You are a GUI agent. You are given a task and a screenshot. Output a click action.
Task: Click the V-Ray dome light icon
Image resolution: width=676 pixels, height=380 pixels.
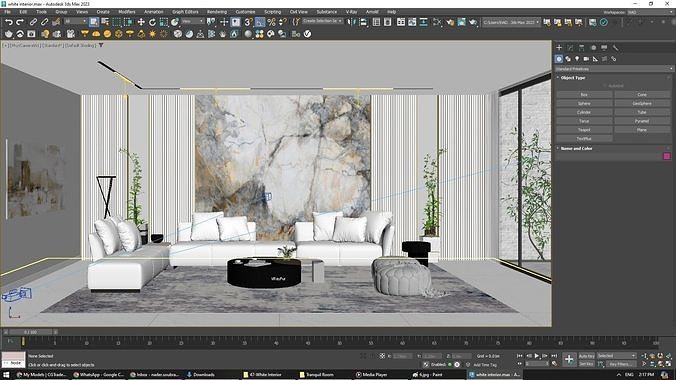coord(96,34)
